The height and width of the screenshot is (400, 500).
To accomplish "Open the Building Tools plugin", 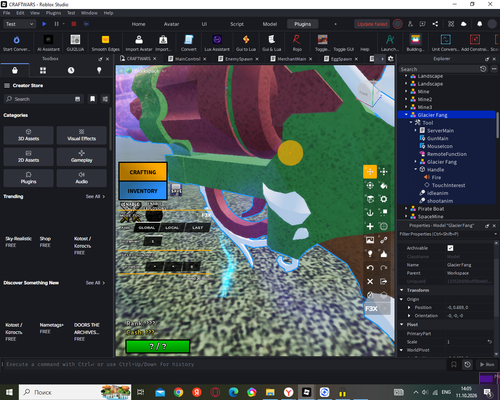I will point(415,43).
